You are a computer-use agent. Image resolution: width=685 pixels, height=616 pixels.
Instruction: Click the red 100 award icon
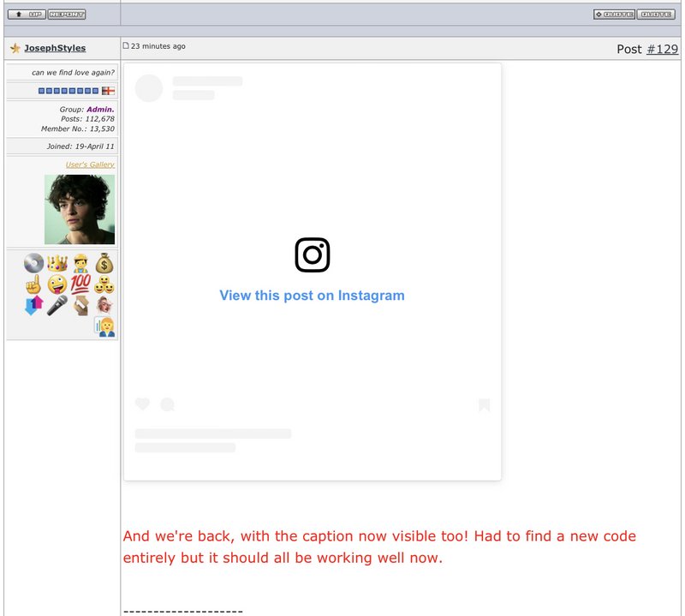click(x=80, y=284)
